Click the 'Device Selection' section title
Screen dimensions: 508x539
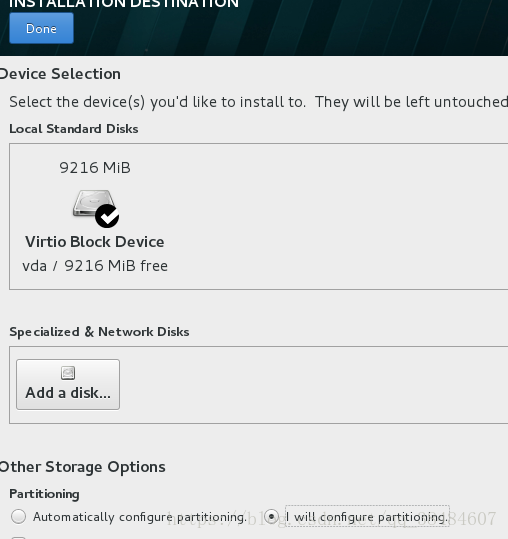pyautogui.click(x=60, y=74)
